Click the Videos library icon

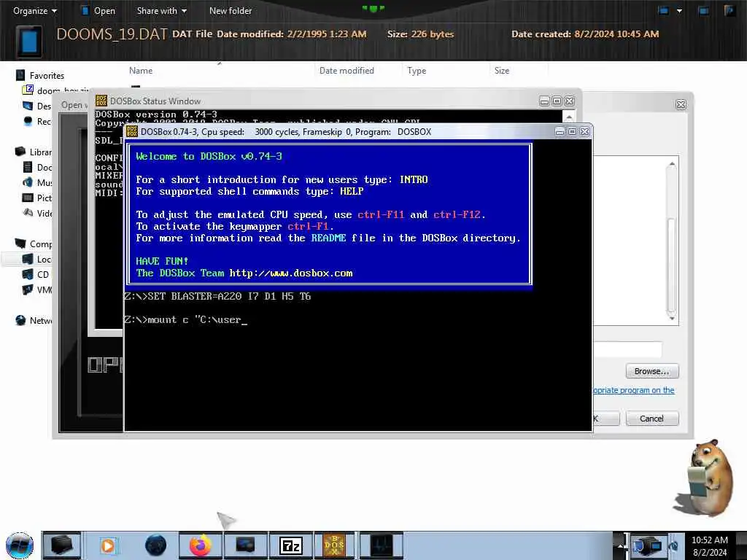tap(28, 213)
